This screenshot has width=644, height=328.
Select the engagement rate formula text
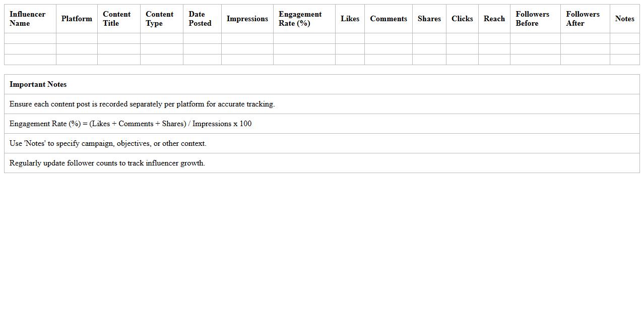pos(131,124)
